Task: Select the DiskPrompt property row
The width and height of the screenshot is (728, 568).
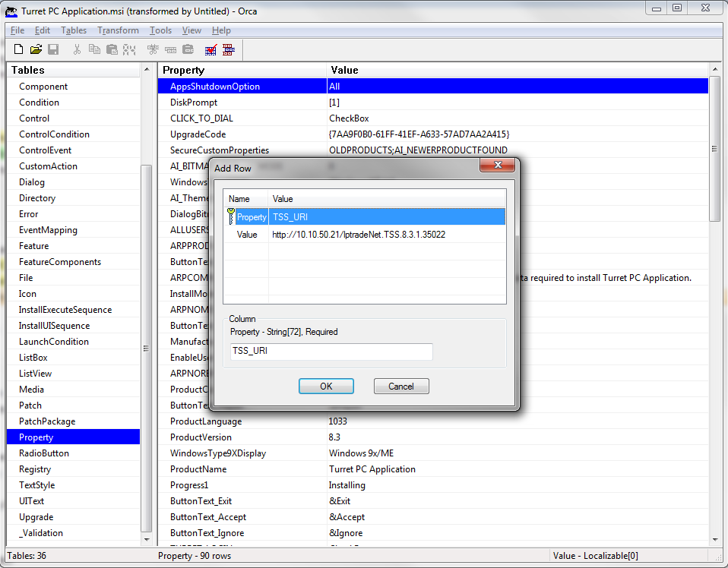Action: (432, 102)
